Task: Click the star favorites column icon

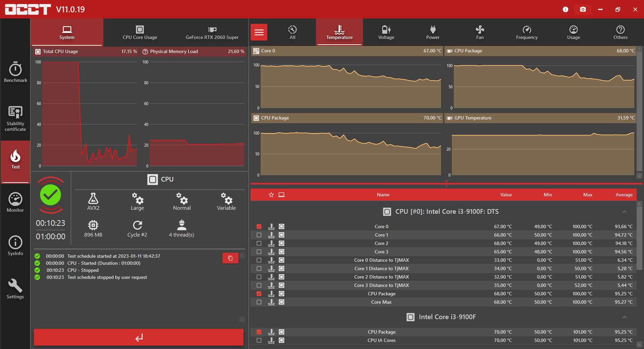Action: [271, 195]
